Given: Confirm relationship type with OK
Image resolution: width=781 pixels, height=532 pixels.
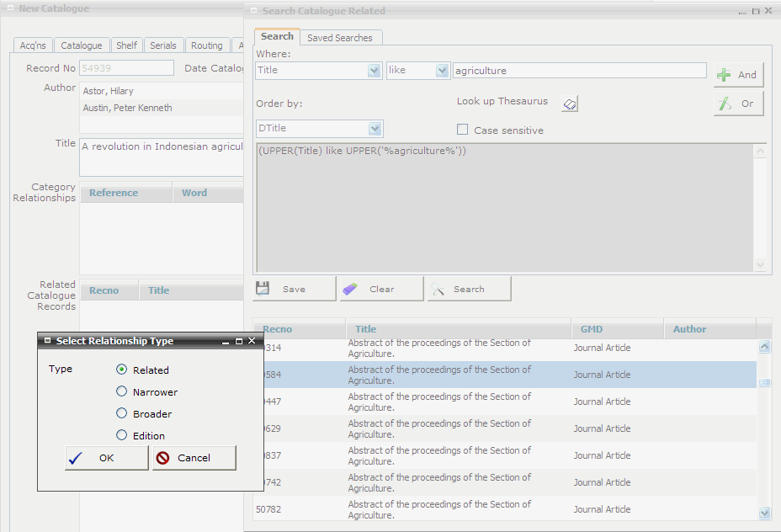Looking at the screenshot, I should coord(106,458).
